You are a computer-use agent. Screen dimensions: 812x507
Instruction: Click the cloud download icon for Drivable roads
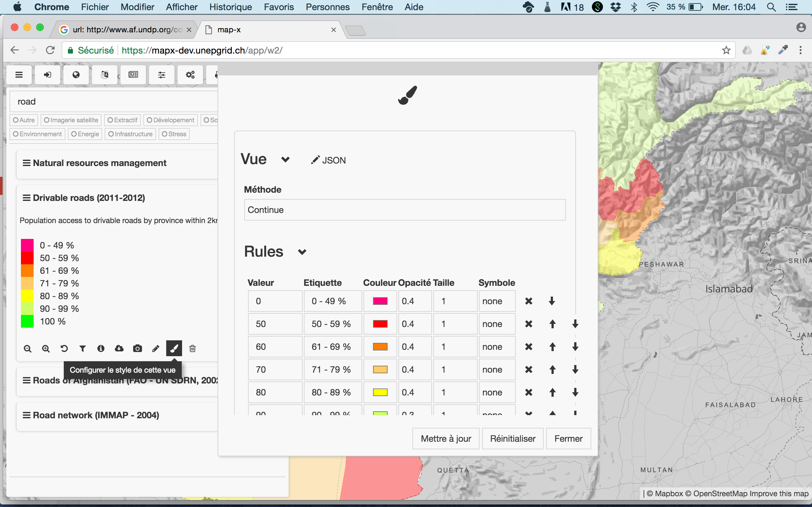[x=119, y=348]
